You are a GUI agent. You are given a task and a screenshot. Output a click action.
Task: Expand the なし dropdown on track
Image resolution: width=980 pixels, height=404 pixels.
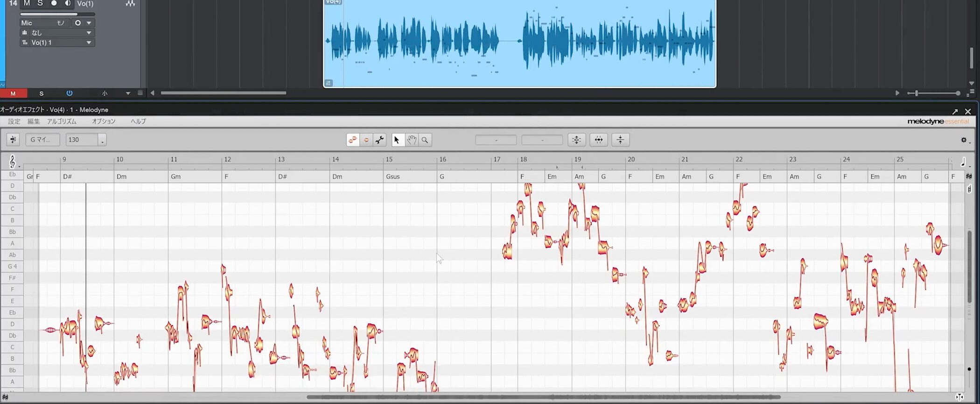pos(89,33)
